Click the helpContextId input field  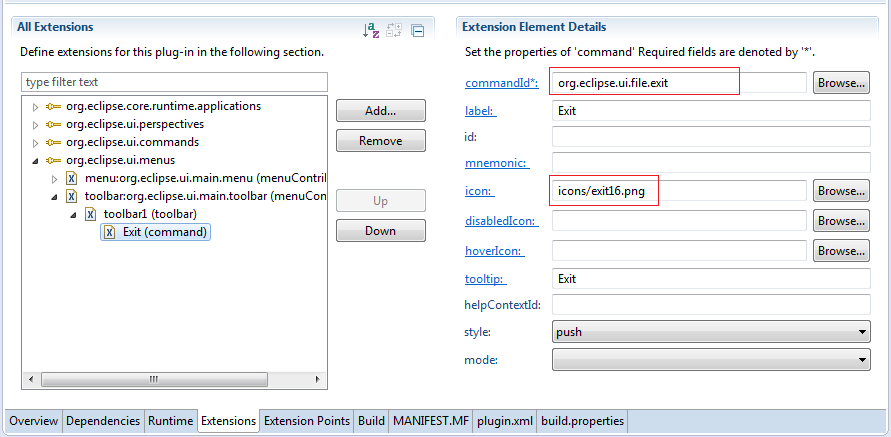pyautogui.click(x=711, y=305)
